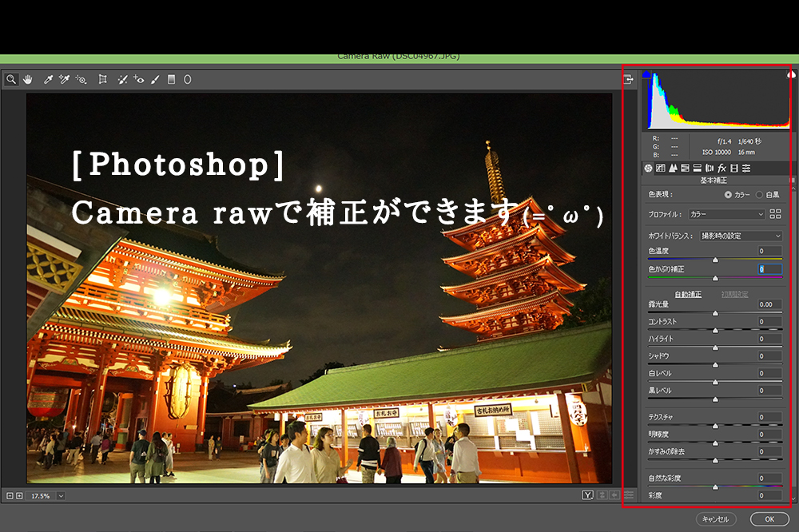Click the 初期設定 link

pos(735,295)
